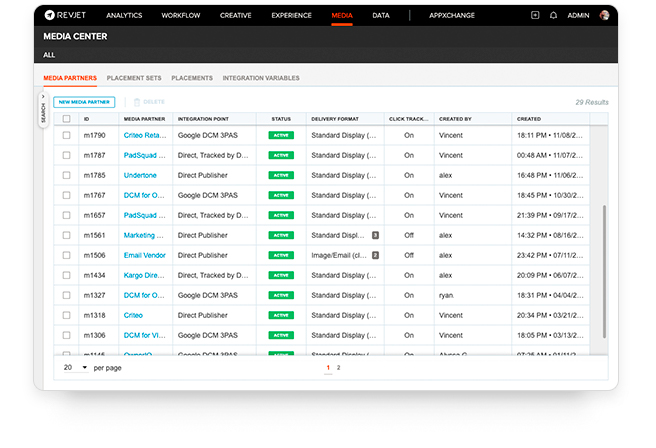Check the box for row m1657
This screenshot has height=448, width=656.
67,215
